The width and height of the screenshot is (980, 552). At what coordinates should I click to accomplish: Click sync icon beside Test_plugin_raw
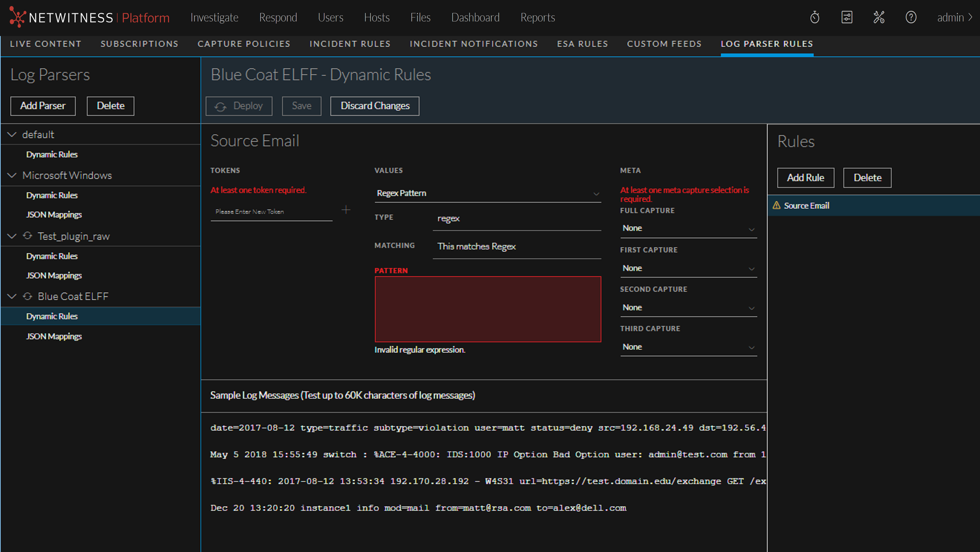pos(27,236)
